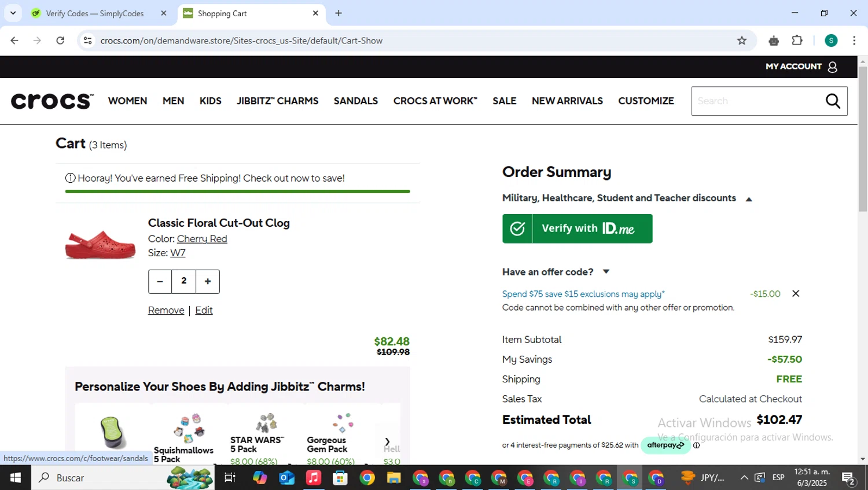Image resolution: width=868 pixels, height=490 pixels.
Task: Click Verify with ID.me button
Action: click(578, 229)
